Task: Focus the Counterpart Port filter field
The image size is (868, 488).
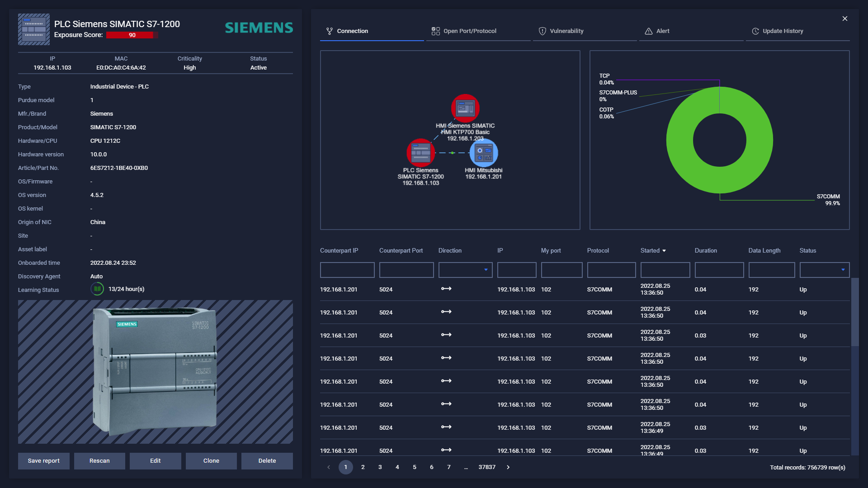Action: tap(406, 270)
